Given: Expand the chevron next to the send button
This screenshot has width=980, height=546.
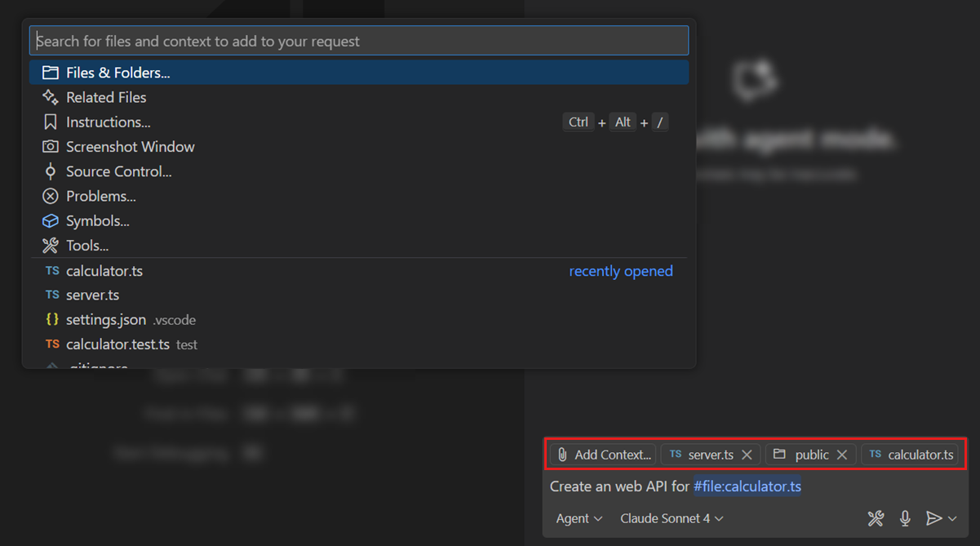Looking at the screenshot, I should click(951, 518).
